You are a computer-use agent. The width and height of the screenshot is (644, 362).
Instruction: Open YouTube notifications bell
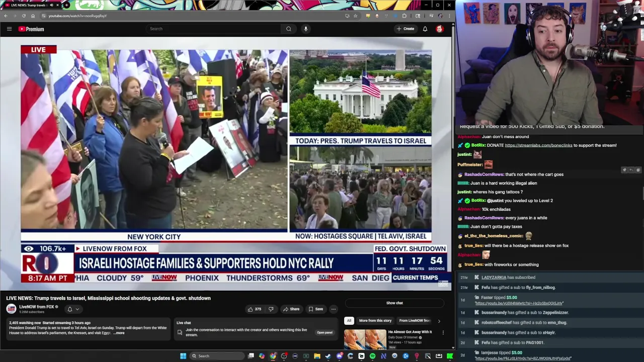[x=425, y=29]
